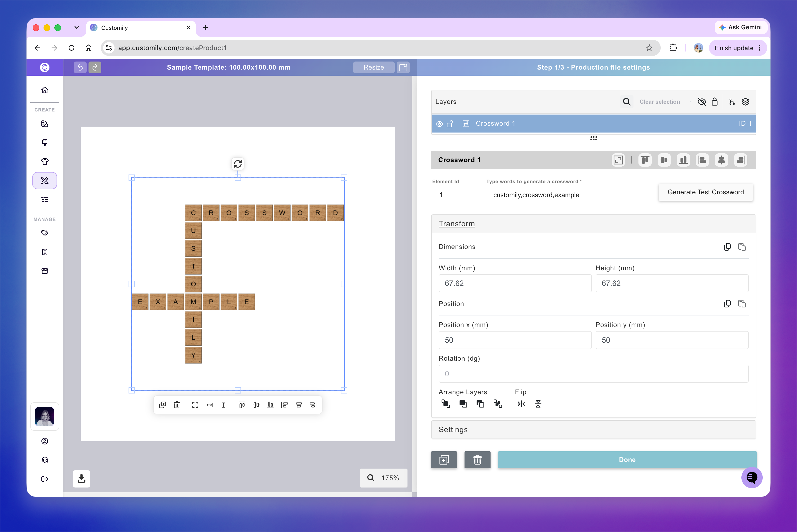797x532 pixels.
Task: Reload the page in Chrome
Action: 71,48
